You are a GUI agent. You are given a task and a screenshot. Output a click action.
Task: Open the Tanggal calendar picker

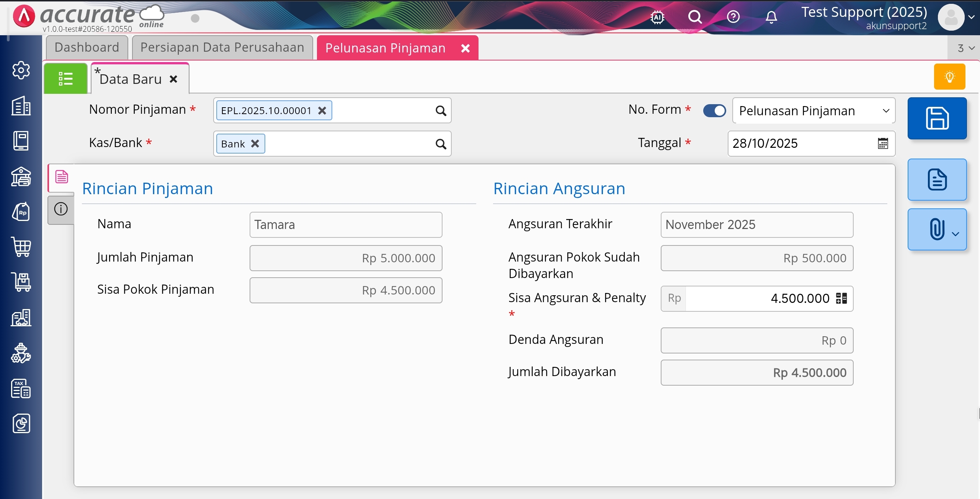883,144
